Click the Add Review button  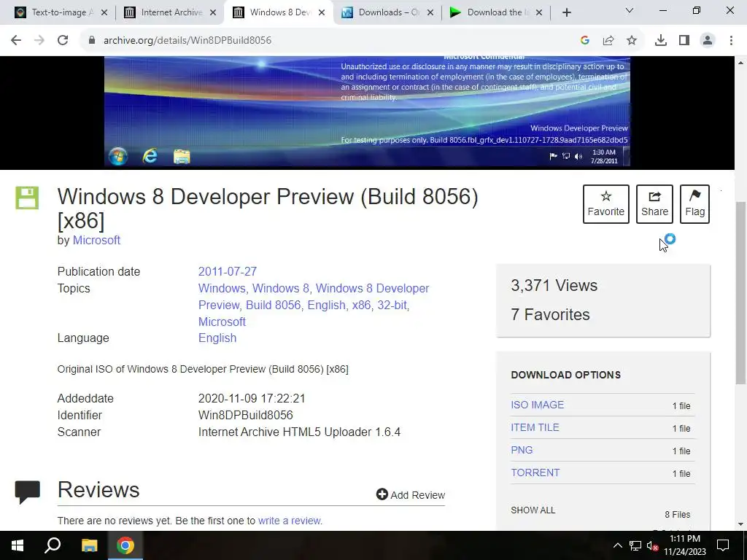[410, 495]
